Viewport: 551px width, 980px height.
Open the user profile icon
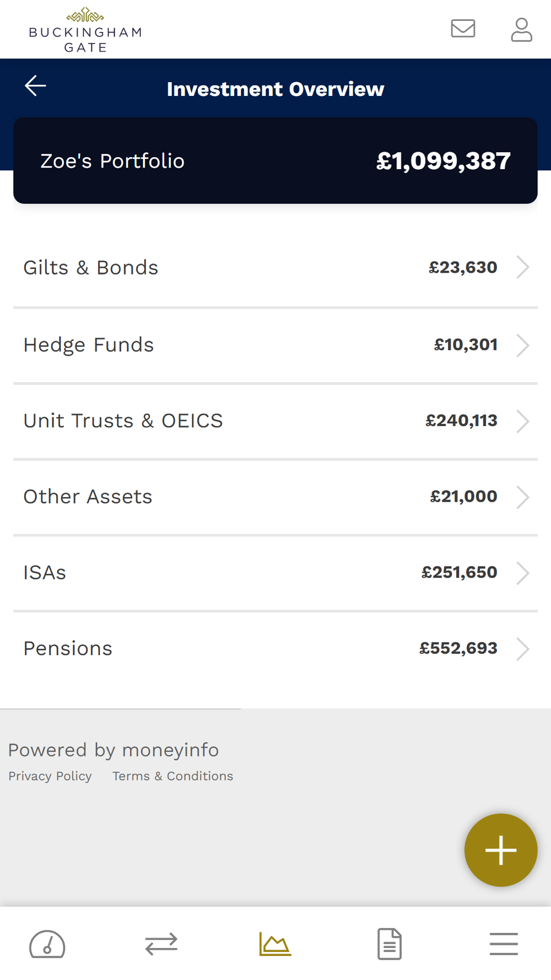coord(521,30)
